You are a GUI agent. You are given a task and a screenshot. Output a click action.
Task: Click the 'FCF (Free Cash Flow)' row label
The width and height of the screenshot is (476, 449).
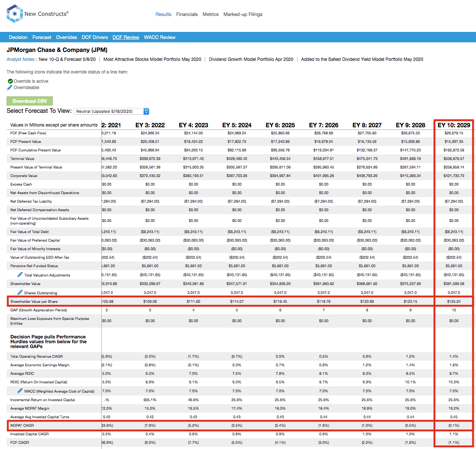(x=28, y=133)
